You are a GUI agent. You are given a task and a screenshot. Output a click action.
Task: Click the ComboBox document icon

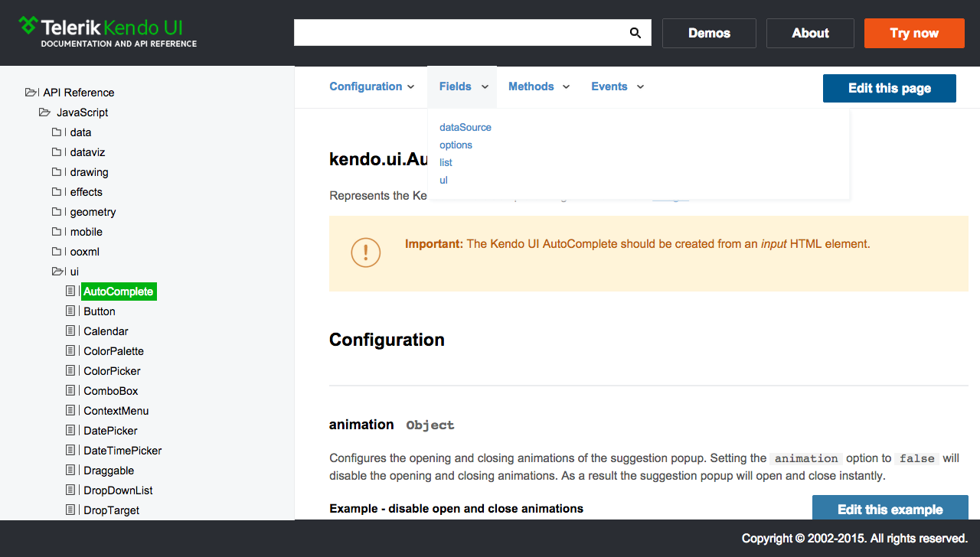pos(70,391)
